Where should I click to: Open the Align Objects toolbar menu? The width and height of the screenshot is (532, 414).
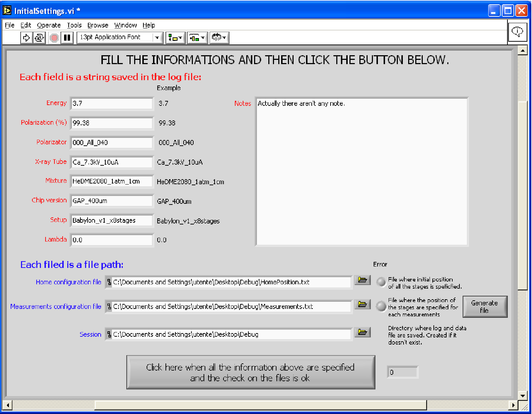pos(175,37)
